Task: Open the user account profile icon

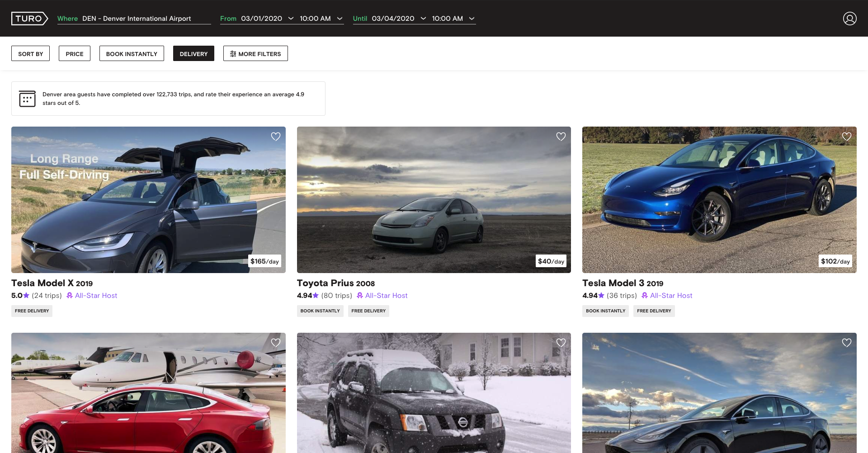Action: pyautogui.click(x=849, y=19)
